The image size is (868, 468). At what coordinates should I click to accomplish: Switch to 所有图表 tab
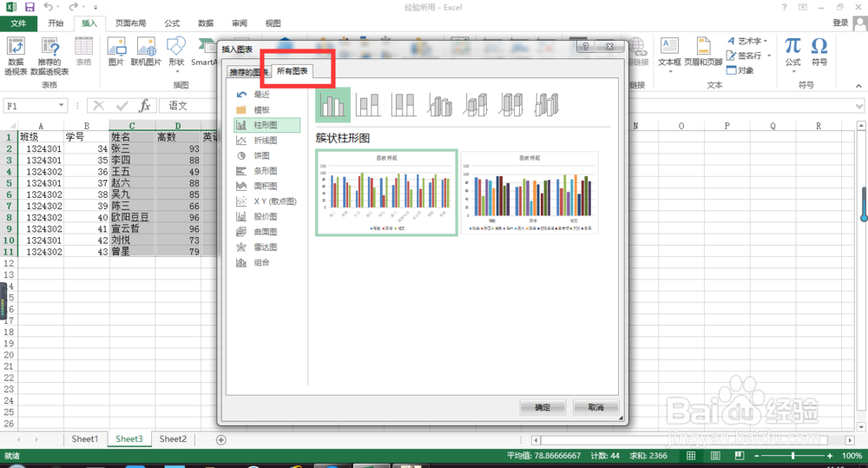293,71
